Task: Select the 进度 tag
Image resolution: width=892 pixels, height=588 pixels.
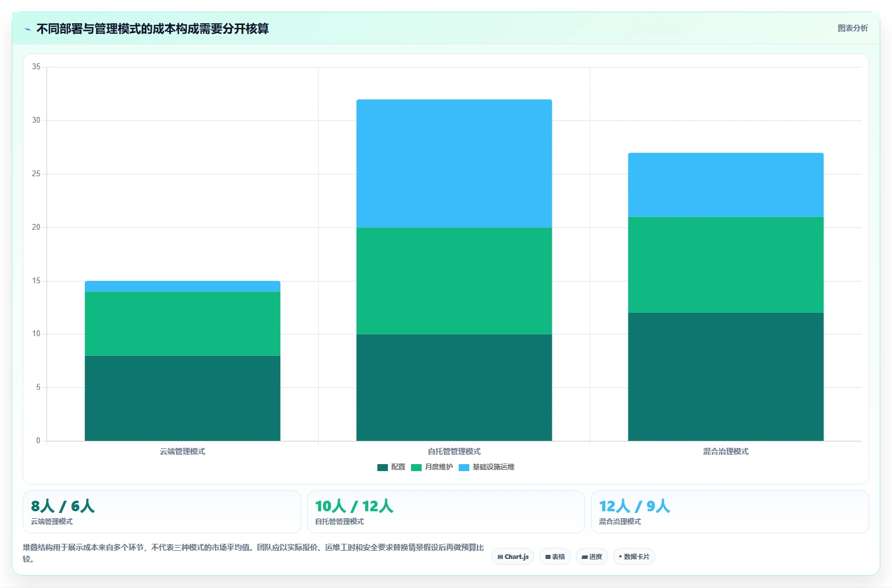Action: coord(592,557)
